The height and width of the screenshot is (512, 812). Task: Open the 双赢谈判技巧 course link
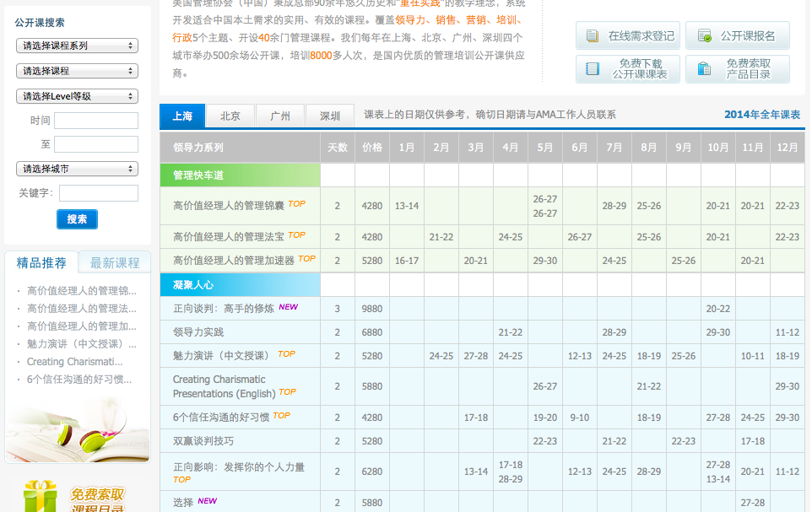click(203, 441)
